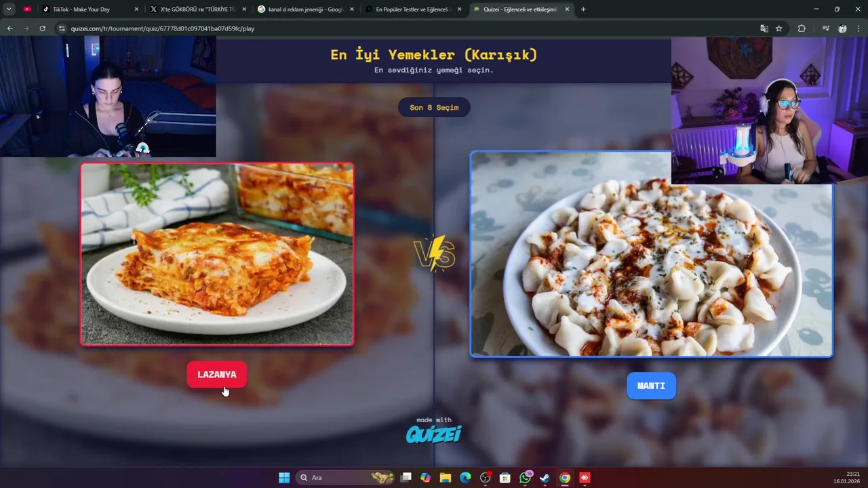Screen dimensions: 868x488
Task: Launch Copilot from taskbar
Action: (425, 478)
